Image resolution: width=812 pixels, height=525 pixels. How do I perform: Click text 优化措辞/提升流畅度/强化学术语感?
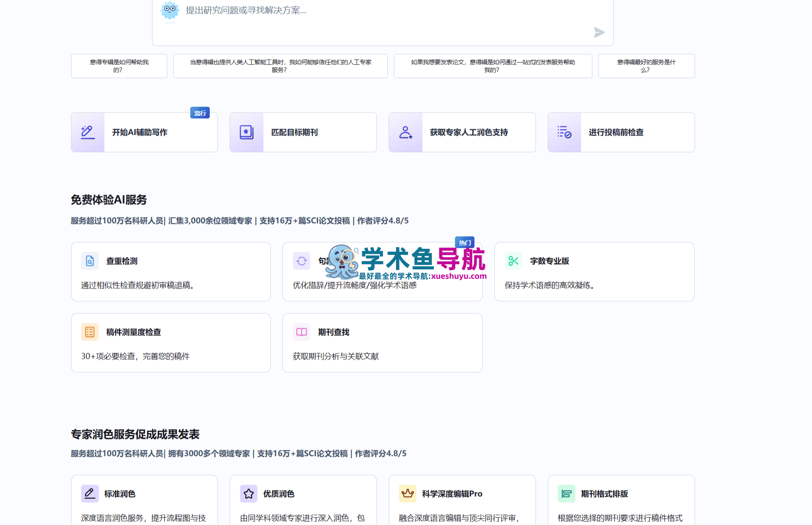point(354,285)
